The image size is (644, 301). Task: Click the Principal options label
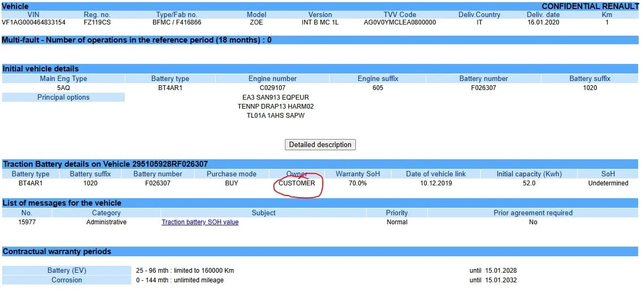[63, 97]
